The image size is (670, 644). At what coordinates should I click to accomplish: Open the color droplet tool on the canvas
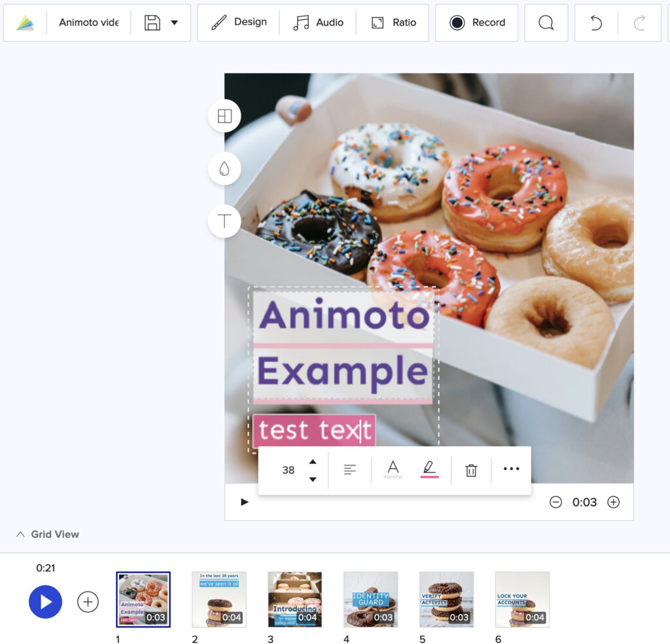[x=224, y=168]
